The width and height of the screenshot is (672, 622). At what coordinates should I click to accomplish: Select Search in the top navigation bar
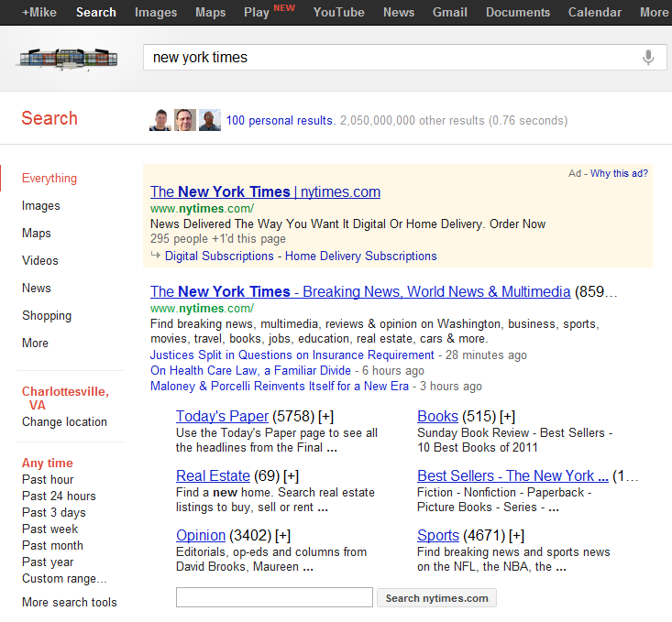pos(96,12)
